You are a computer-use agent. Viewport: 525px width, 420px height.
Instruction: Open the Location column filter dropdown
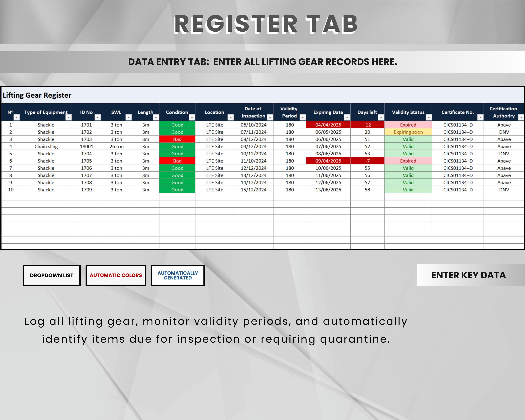tap(231, 118)
